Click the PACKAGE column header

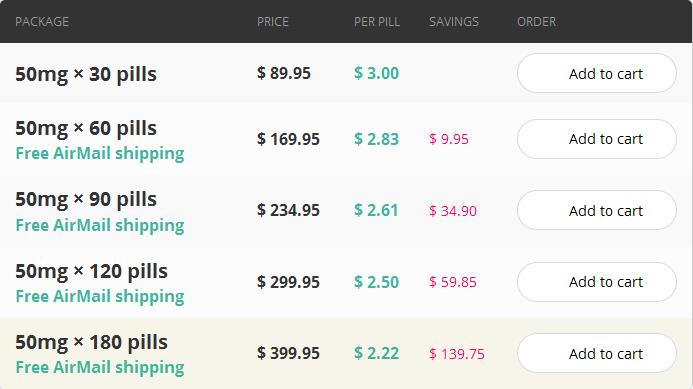pyautogui.click(x=42, y=22)
